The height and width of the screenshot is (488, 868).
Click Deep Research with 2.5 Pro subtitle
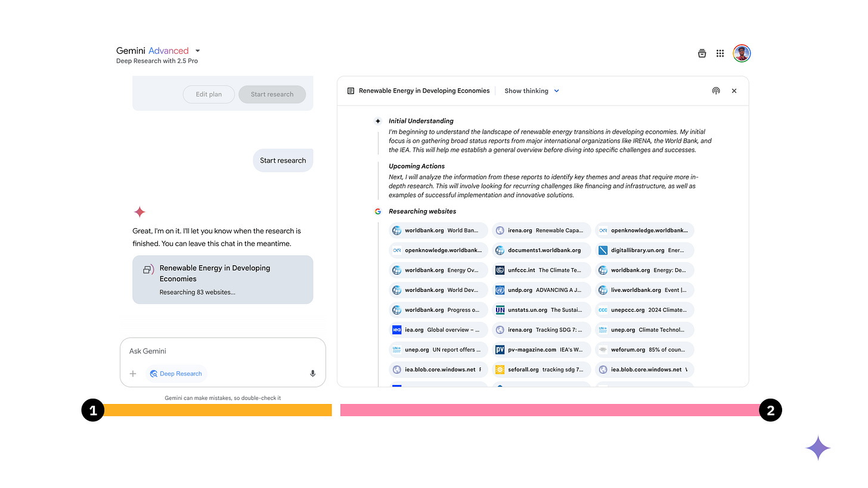pyautogui.click(x=157, y=61)
